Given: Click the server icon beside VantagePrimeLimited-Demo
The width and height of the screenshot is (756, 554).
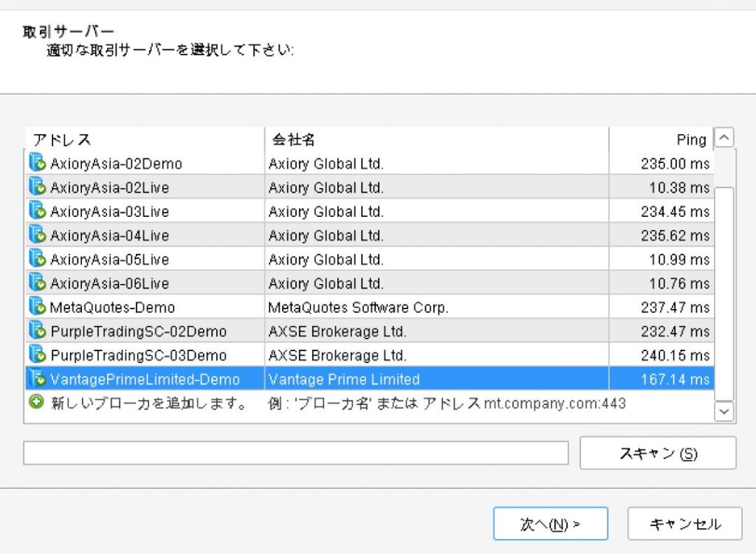Looking at the screenshot, I should pyautogui.click(x=37, y=379).
